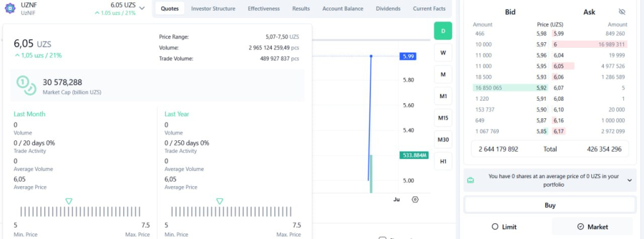
Task: Click the total bid value 2 644 179 892
Action: click(498, 149)
